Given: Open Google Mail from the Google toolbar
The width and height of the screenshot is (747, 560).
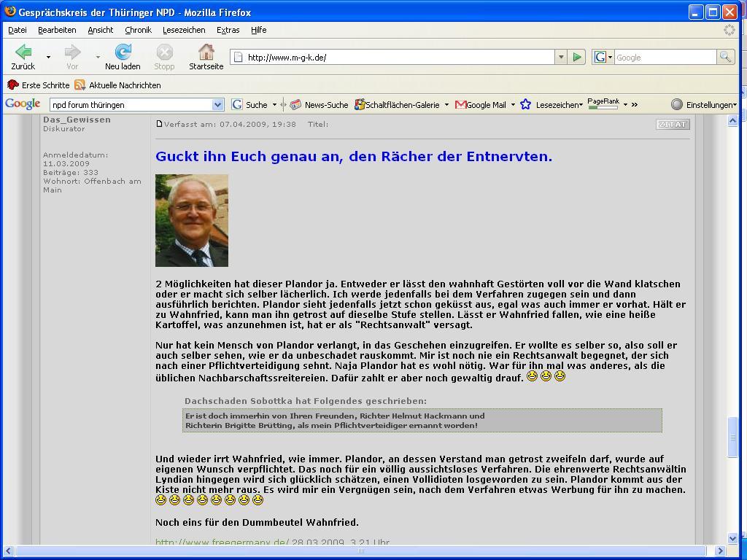Looking at the screenshot, I should [x=480, y=105].
